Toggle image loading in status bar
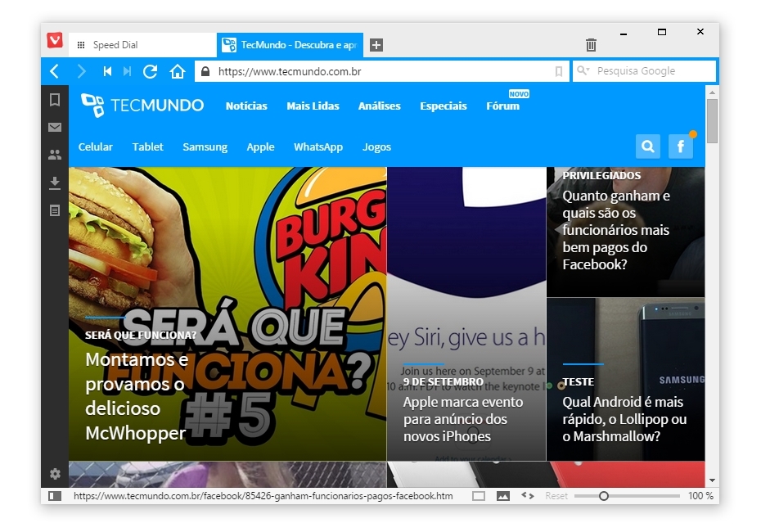The image size is (761, 532). click(503, 496)
